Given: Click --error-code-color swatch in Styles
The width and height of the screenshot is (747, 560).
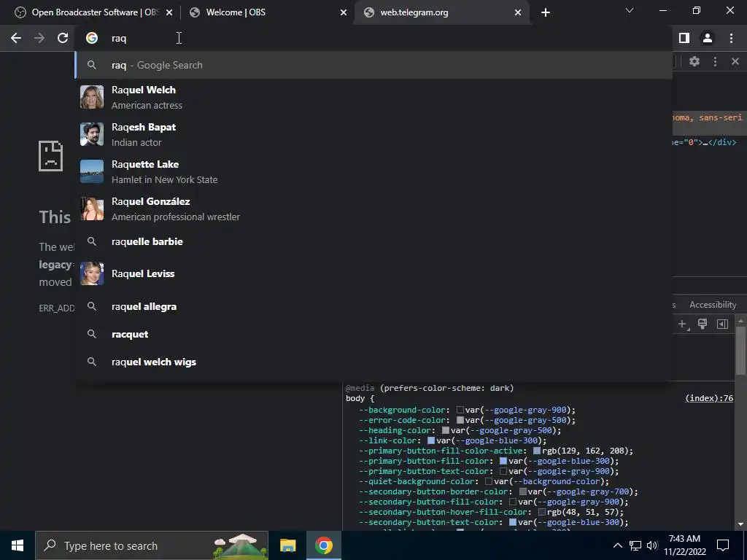Looking at the screenshot, I should pyautogui.click(x=460, y=420).
